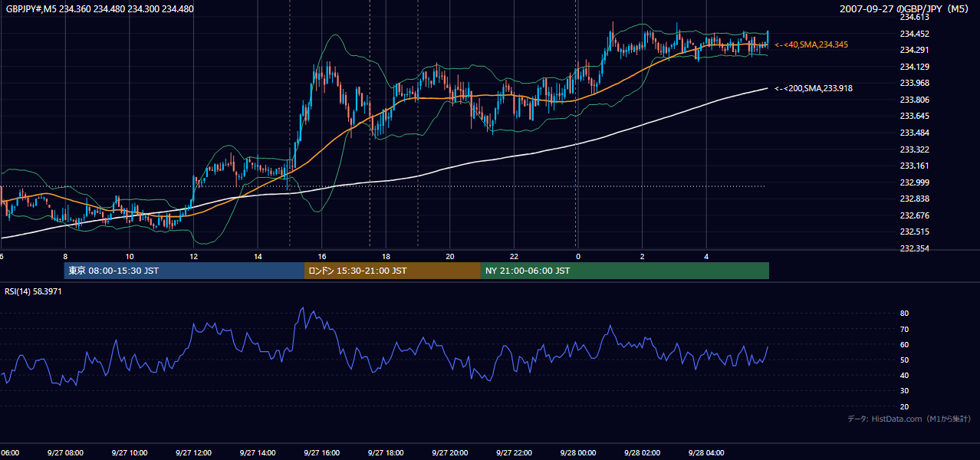The image size is (980, 460).
Task: Select the 40 SMA 234.345 label
Action: [x=811, y=45]
